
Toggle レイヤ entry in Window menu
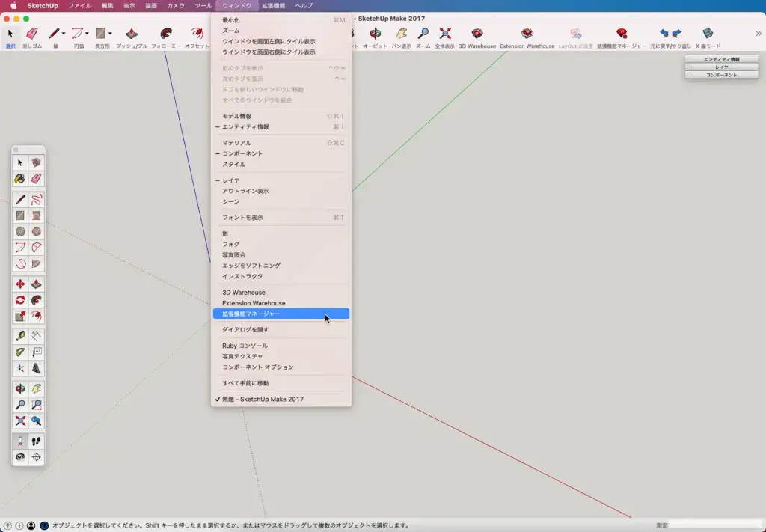(281, 180)
